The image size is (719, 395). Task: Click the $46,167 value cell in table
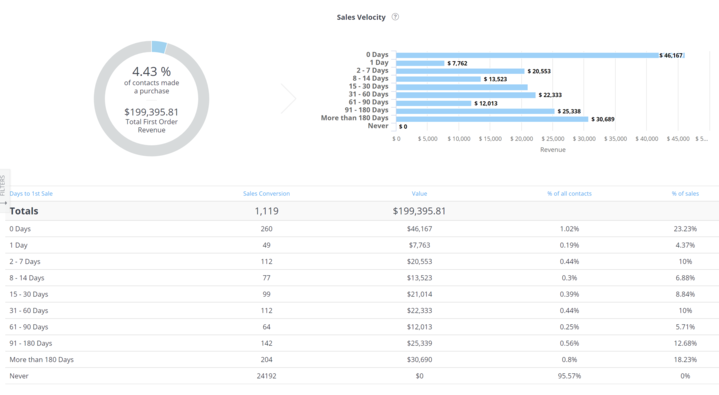click(x=420, y=228)
